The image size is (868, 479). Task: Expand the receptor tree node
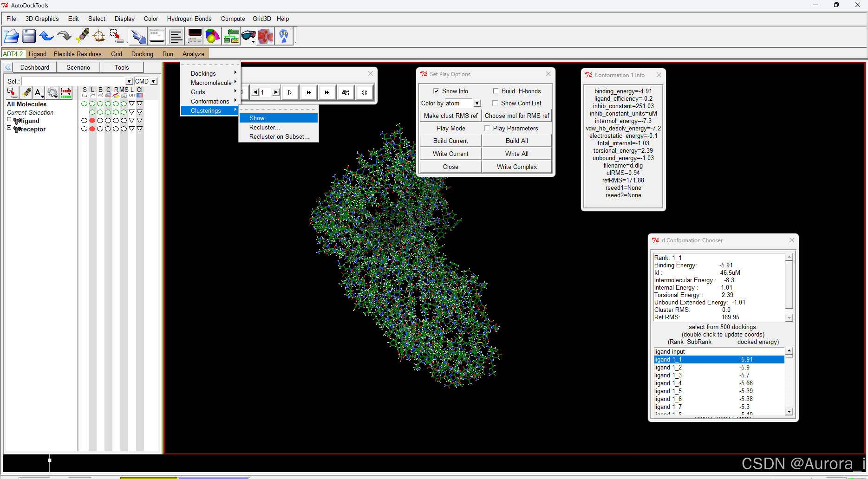tap(9, 128)
